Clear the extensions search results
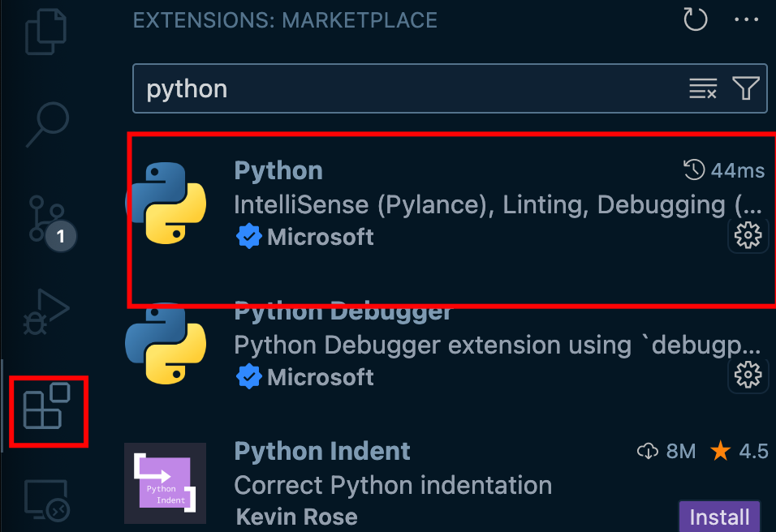The image size is (776, 532). tap(703, 88)
